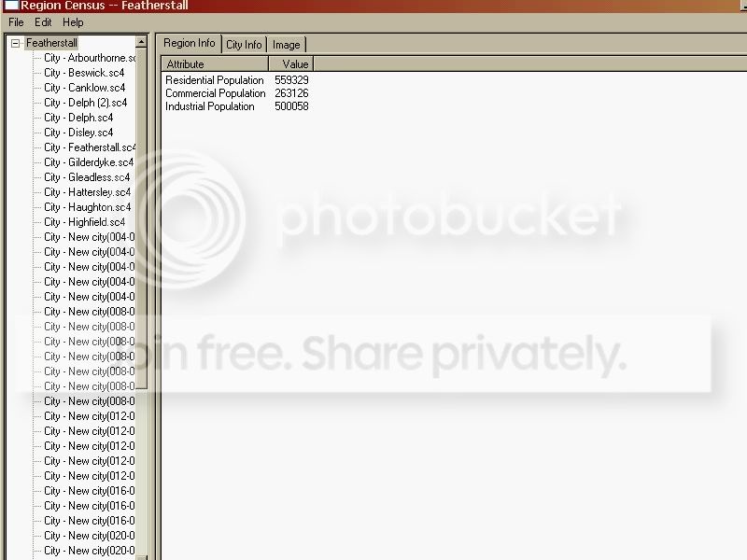
Task: Click the tree scrollbar up arrow
Action: (142, 42)
